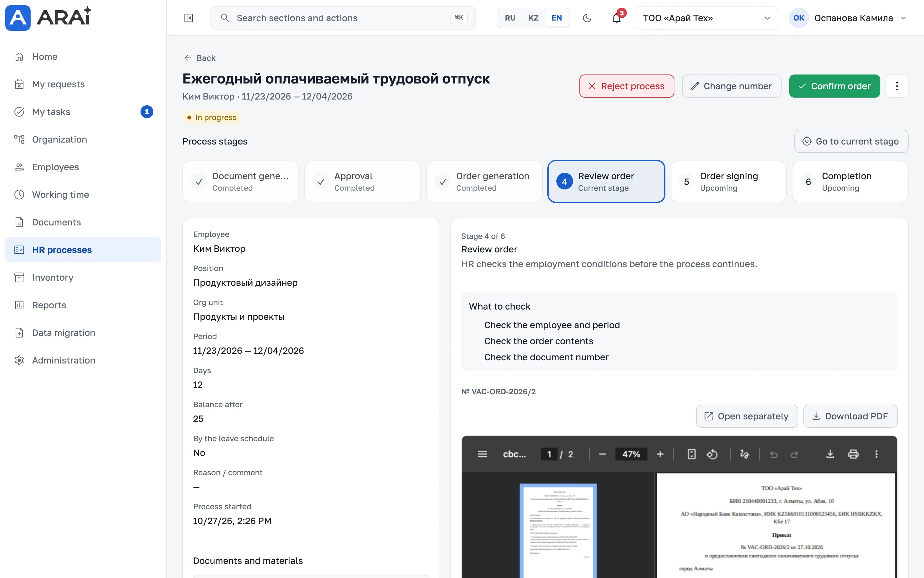924x578 pixels.
Task: Download PDF via viewer toolbar icon
Action: [830, 454]
